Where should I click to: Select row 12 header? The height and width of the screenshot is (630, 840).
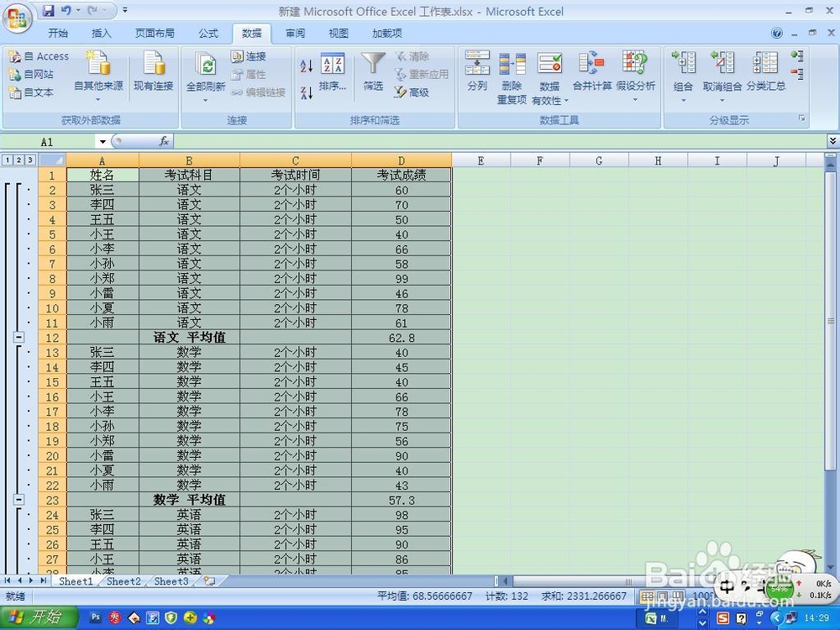[52, 338]
